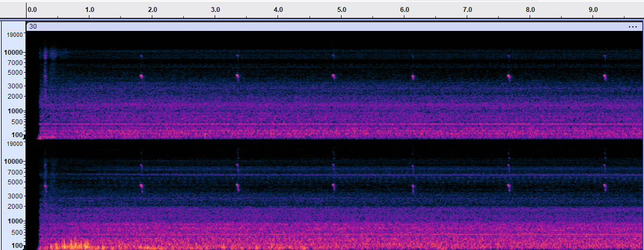Click the 2.0 second mark on the timeline
This screenshot has height=250, width=644.
(152, 9)
